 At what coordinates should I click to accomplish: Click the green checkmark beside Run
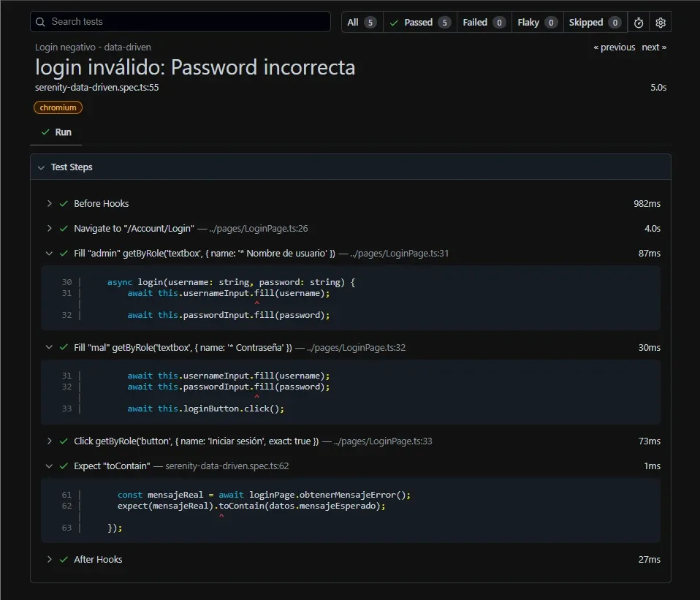point(44,133)
